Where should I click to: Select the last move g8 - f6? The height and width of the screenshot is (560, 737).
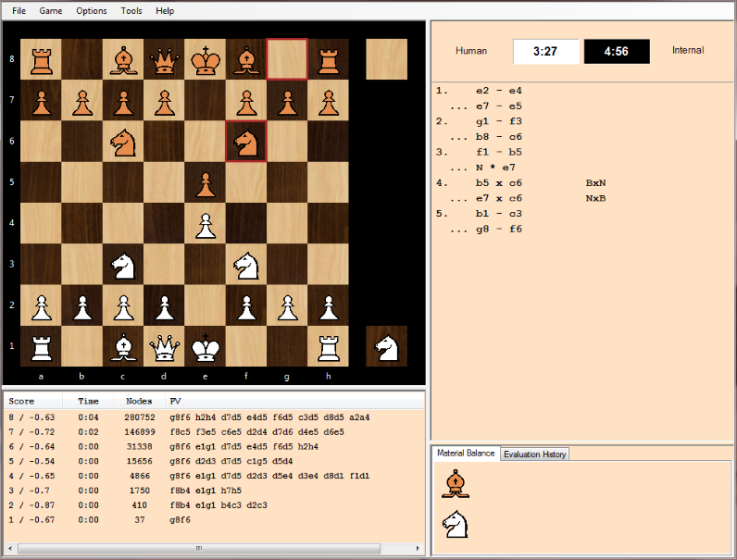click(x=499, y=229)
